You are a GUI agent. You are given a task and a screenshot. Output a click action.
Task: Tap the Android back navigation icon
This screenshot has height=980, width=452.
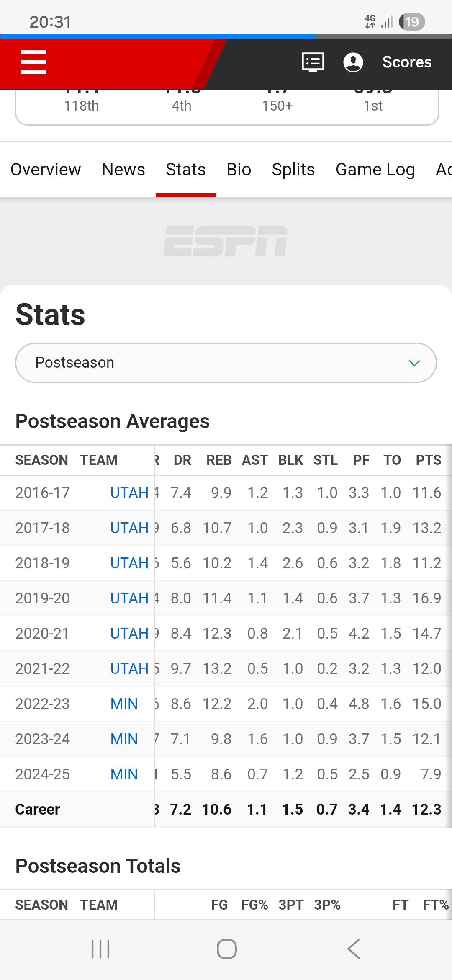(354, 949)
